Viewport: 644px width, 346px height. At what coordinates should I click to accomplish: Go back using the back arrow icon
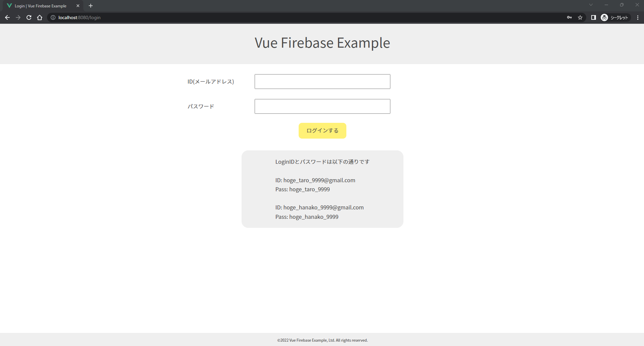click(7, 17)
